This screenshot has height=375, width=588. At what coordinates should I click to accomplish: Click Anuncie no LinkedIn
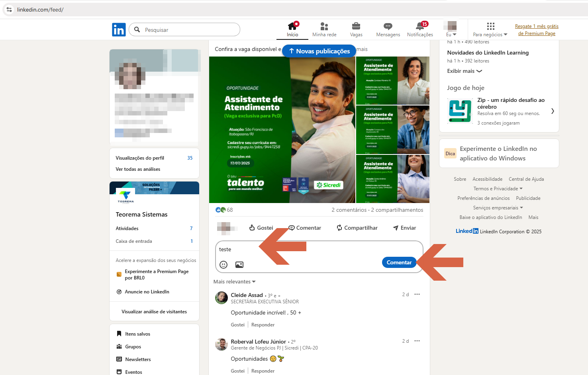click(x=143, y=292)
